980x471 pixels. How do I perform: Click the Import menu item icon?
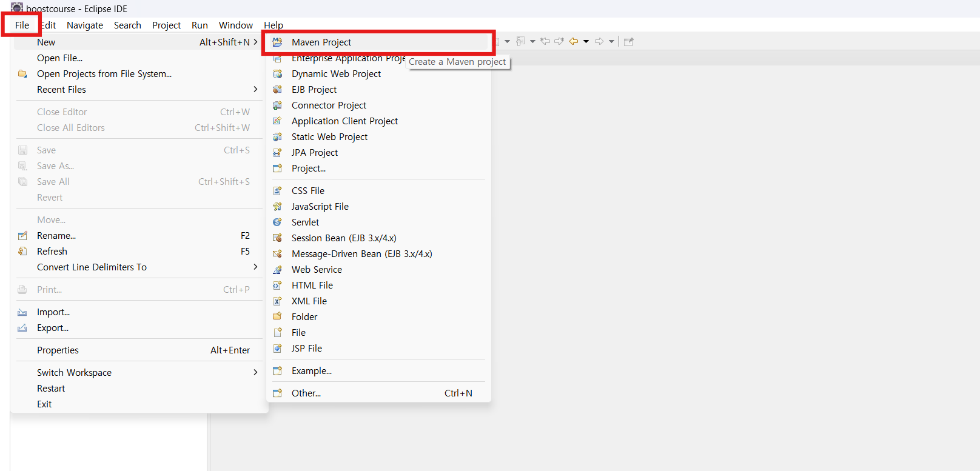(22, 312)
